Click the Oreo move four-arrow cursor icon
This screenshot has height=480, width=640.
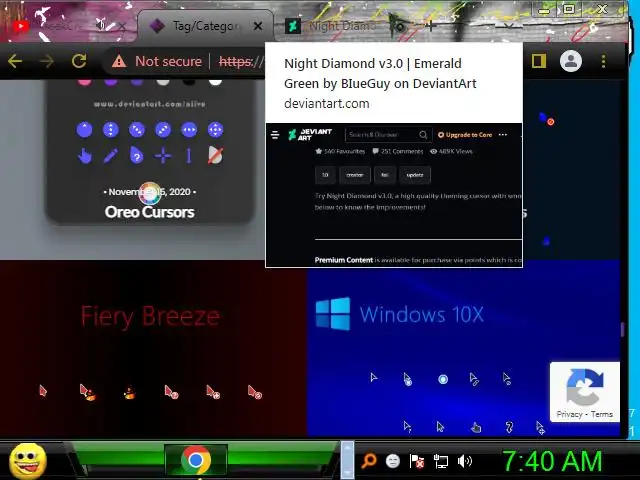coord(216,130)
